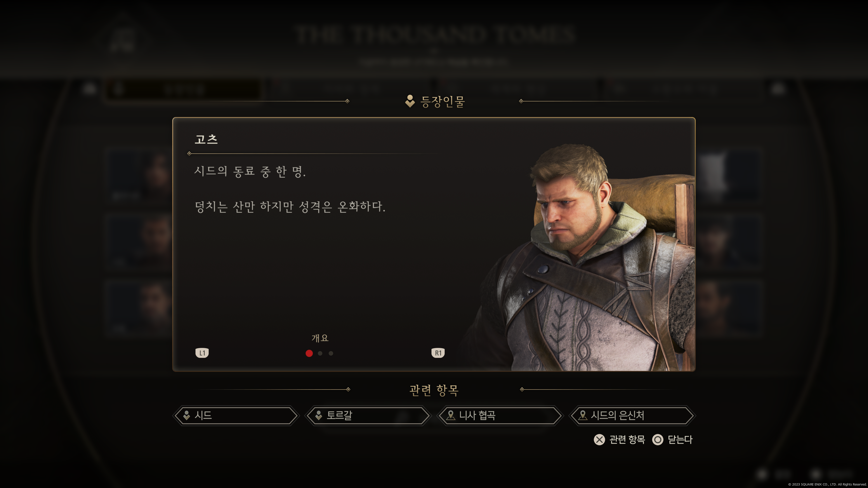Open the 토르갈 related entry
The width and height of the screenshot is (868, 488).
(368, 416)
